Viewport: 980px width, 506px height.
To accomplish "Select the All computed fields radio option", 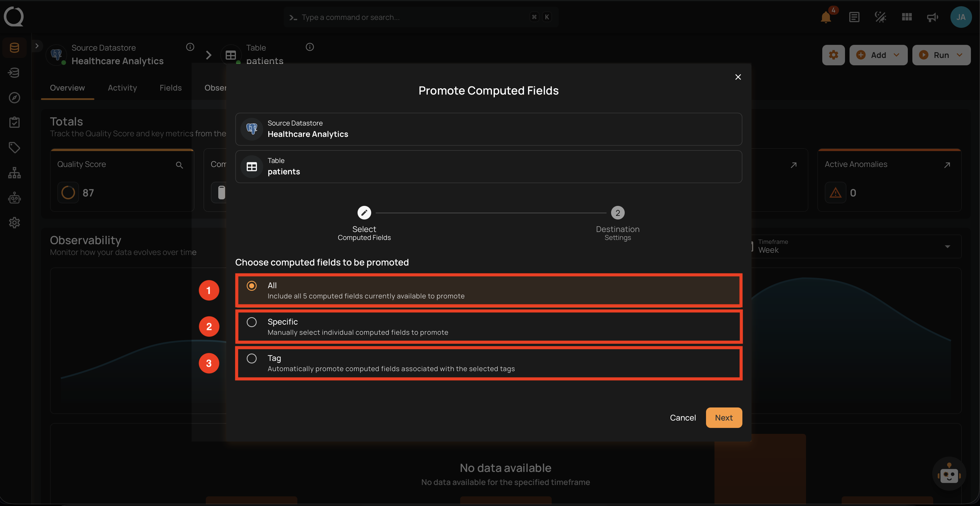I will (489, 290).
